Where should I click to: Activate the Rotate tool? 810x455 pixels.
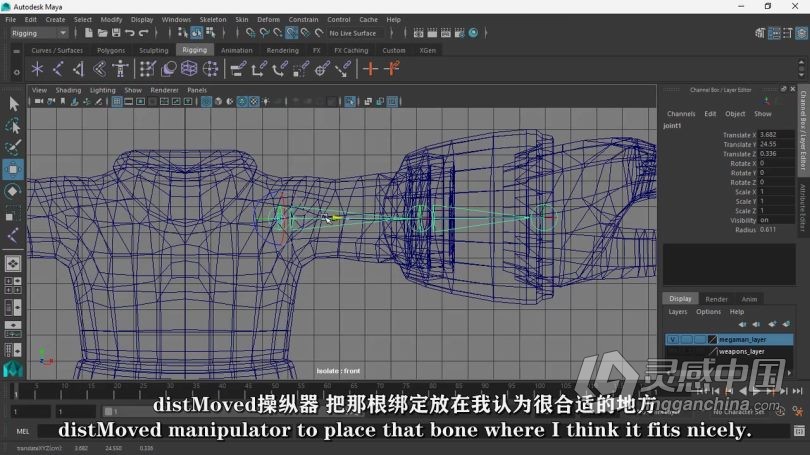coord(13,192)
